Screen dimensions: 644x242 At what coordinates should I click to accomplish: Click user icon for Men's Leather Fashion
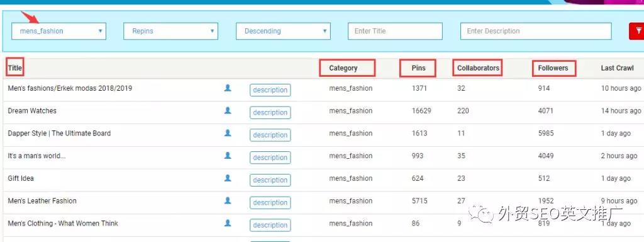click(228, 200)
